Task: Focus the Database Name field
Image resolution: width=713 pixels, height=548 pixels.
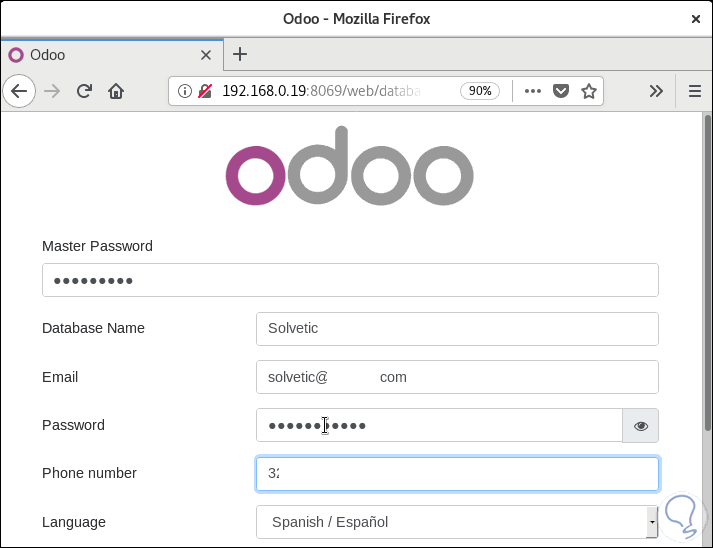Action: tap(457, 328)
